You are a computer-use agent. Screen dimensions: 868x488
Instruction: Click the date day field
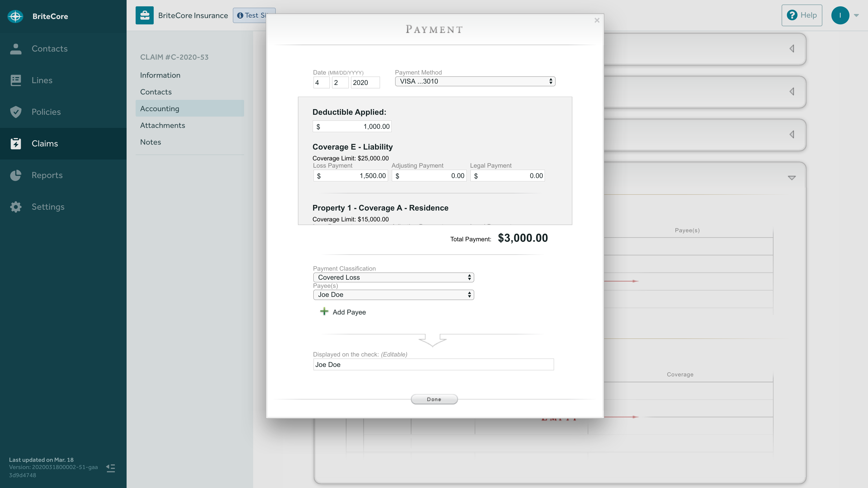pyautogui.click(x=340, y=82)
